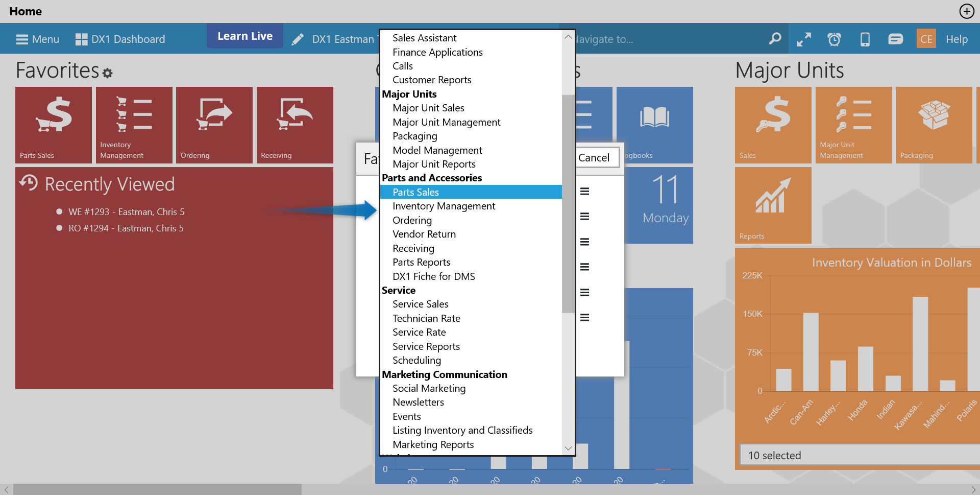Click the dropdown list scroll-down arrow
The height and width of the screenshot is (495, 980).
coord(568,448)
